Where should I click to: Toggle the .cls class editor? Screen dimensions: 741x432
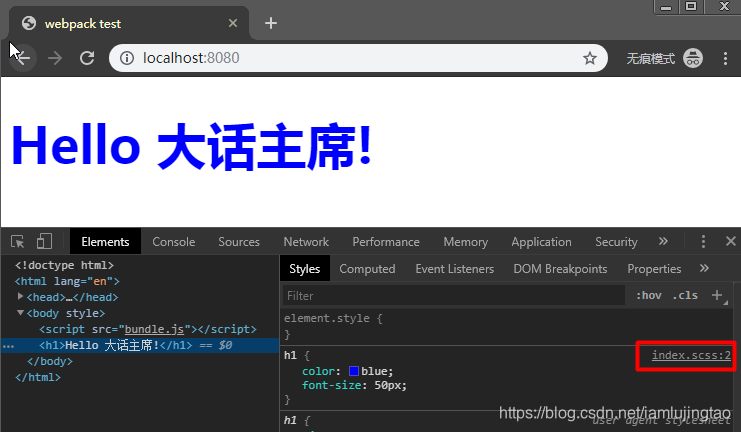pyautogui.click(x=685, y=295)
